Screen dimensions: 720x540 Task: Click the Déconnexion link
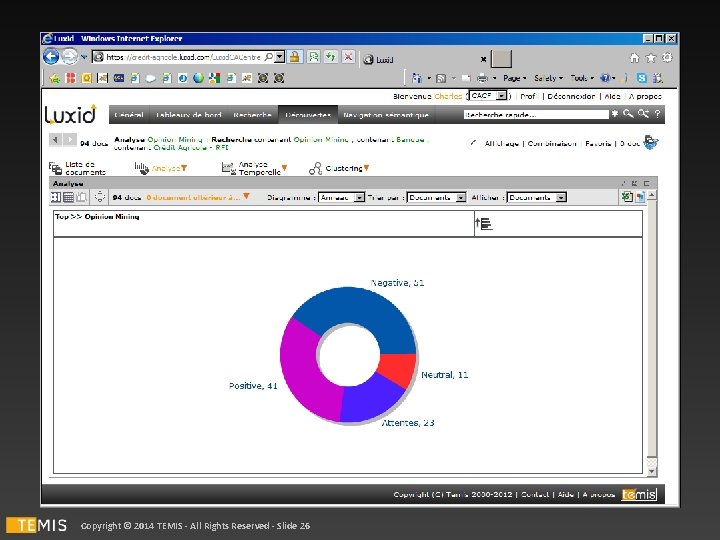coord(571,96)
